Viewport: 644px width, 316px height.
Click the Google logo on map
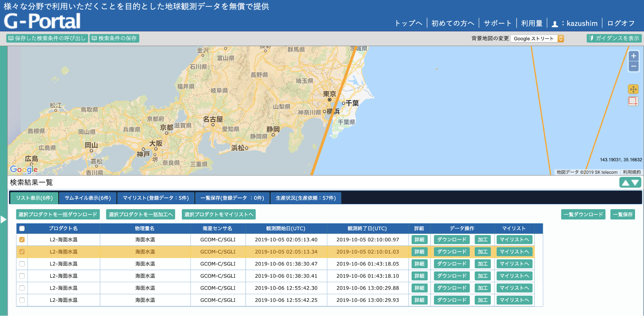click(24, 169)
